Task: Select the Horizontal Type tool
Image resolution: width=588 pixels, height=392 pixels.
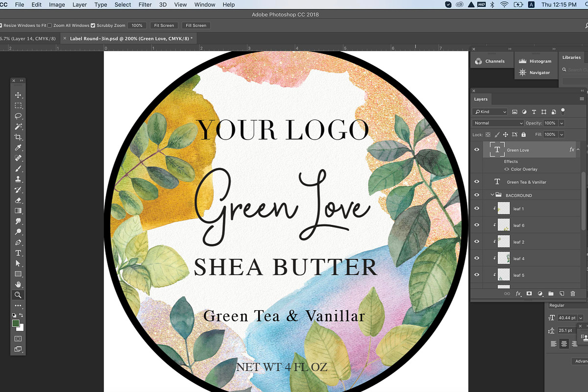Action: pyautogui.click(x=18, y=253)
